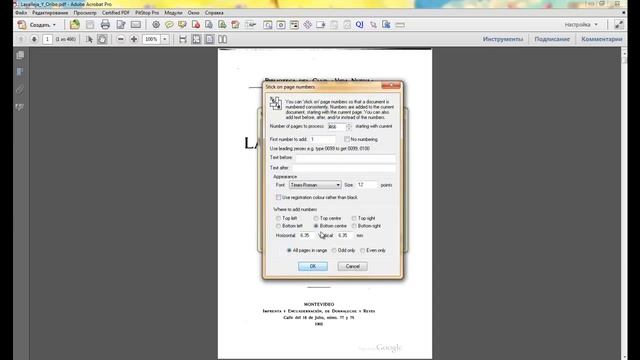
Task: Open the Подписание pane
Action: (x=552, y=39)
